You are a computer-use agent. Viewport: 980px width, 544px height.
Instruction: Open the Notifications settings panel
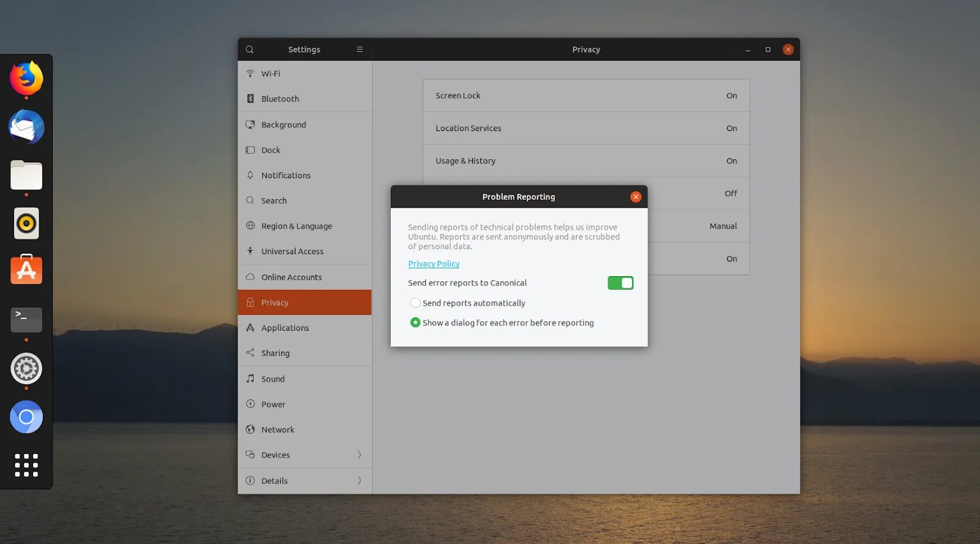click(305, 175)
